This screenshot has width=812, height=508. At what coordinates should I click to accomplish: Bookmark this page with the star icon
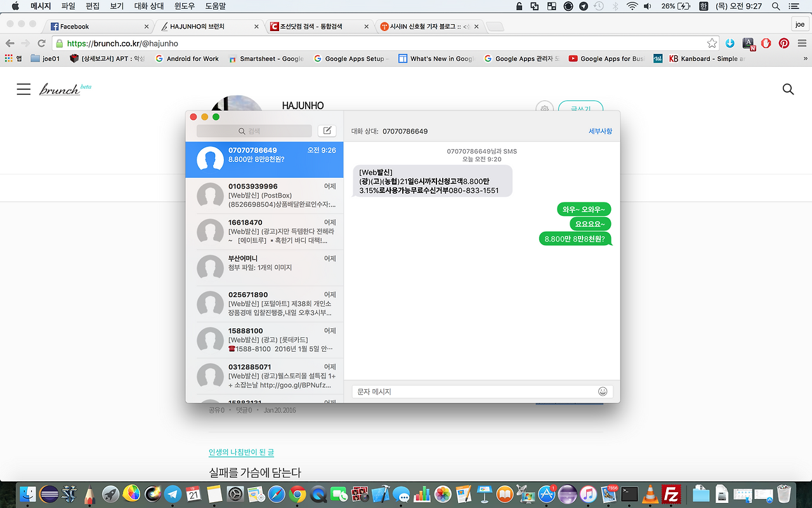[x=712, y=43]
